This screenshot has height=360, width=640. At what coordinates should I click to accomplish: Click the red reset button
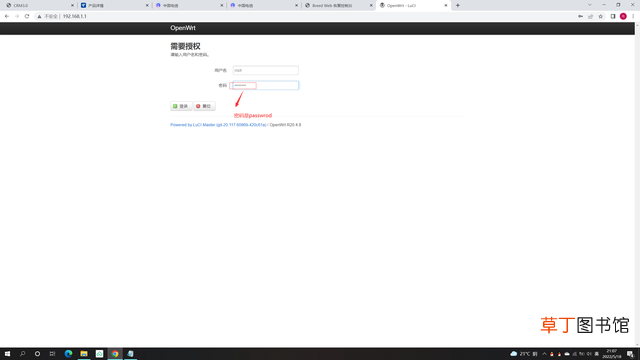click(204, 106)
